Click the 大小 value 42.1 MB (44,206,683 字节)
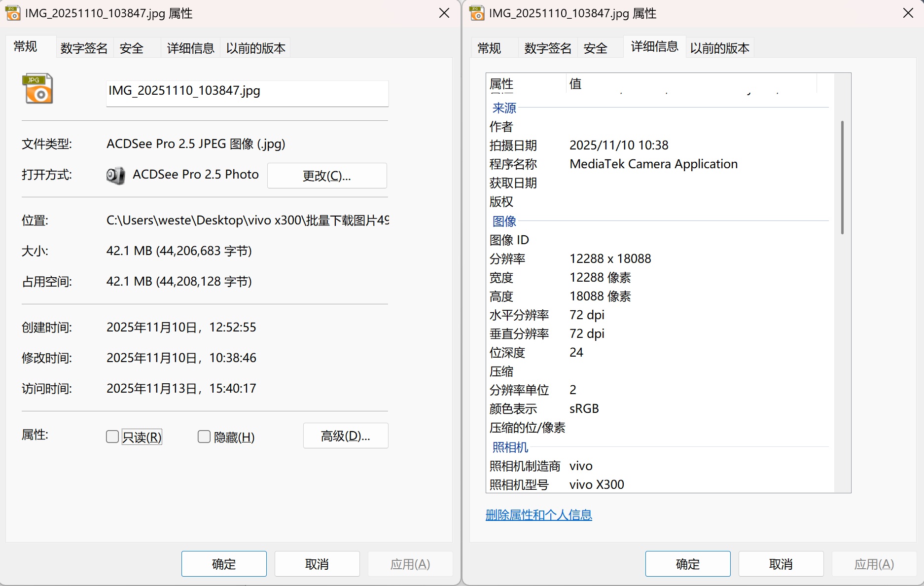This screenshot has width=924, height=586. (179, 251)
